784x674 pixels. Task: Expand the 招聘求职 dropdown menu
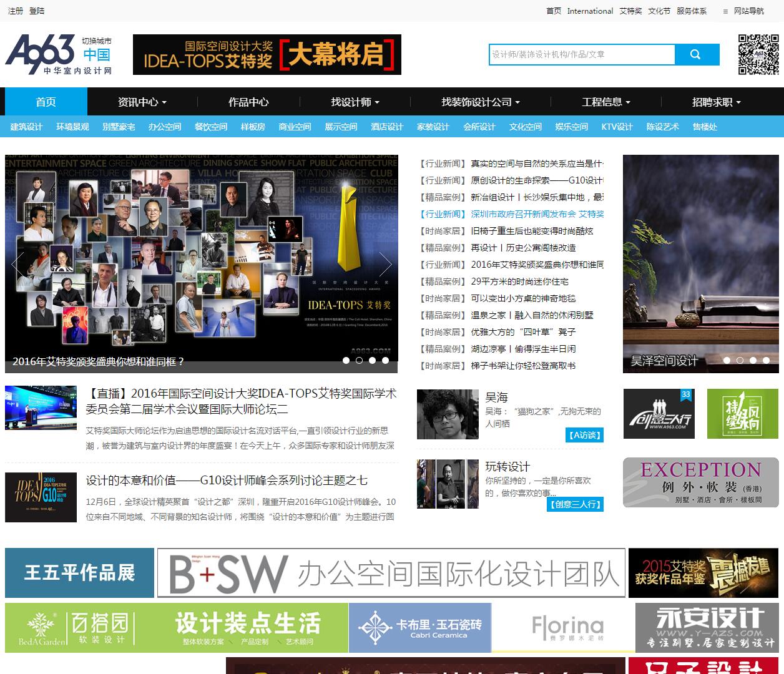716,102
